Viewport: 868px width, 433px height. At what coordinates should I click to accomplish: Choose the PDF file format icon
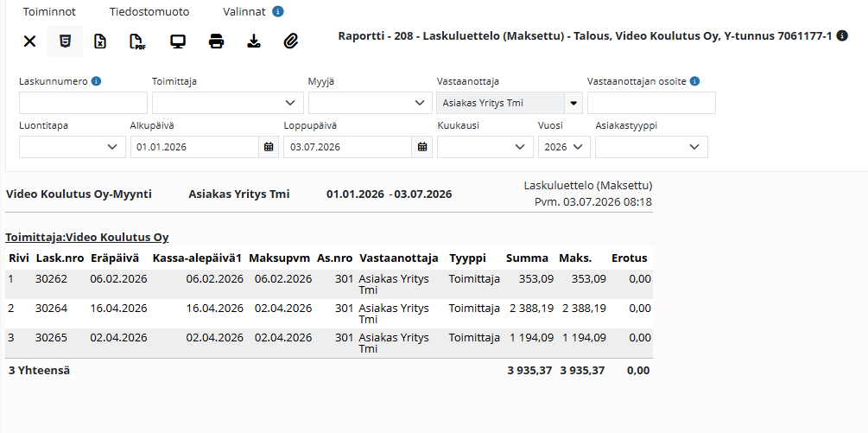coord(136,41)
